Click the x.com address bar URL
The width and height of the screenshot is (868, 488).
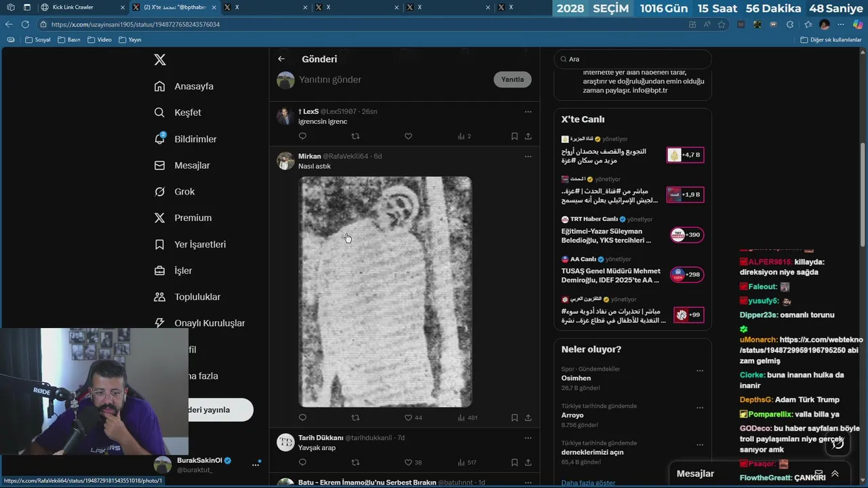(135, 24)
